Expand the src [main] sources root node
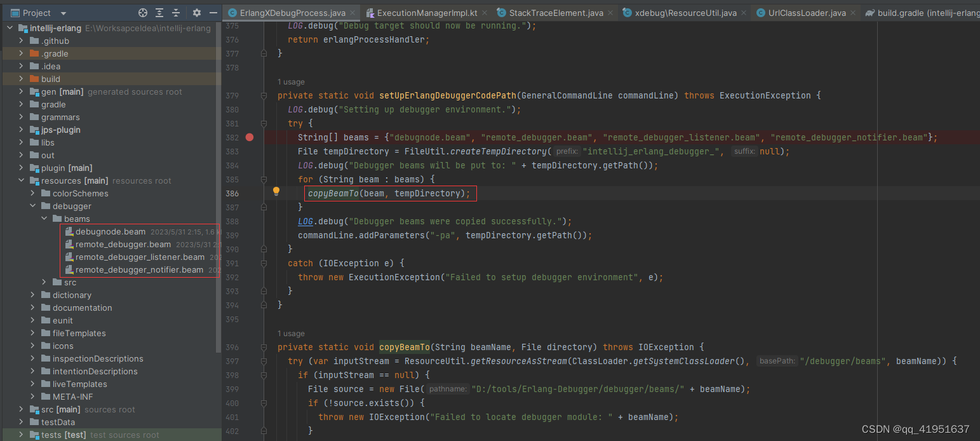The height and width of the screenshot is (441, 980). (20, 409)
